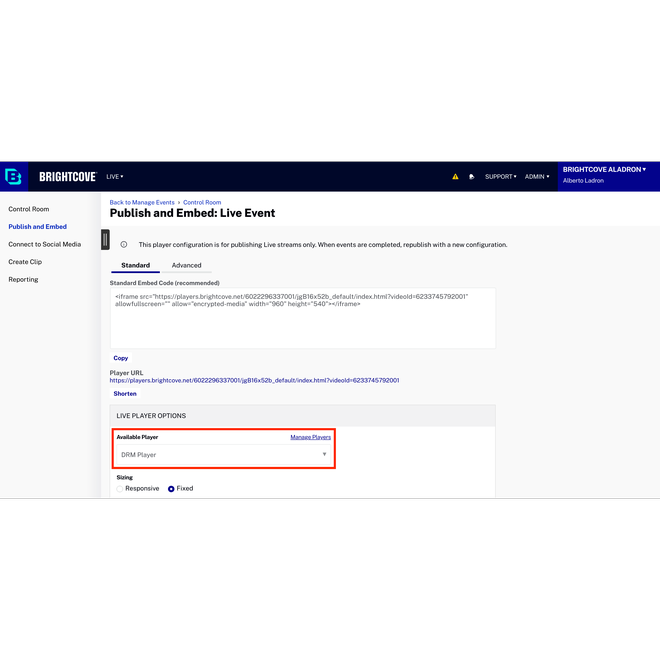Go to Connect to Social Media
Image resolution: width=660 pixels, height=660 pixels.
(x=45, y=244)
